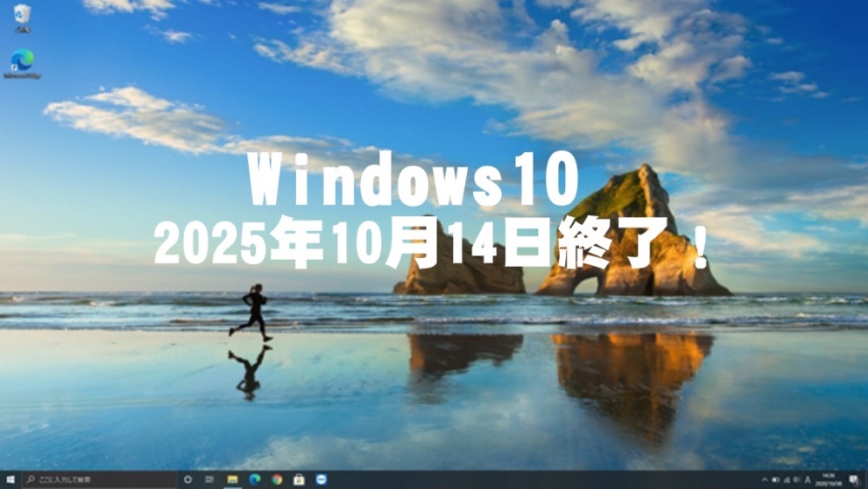This screenshot has height=489, width=868.
Task: Open the Recycle Bin desktop icon
Action: click(x=22, y=16)
